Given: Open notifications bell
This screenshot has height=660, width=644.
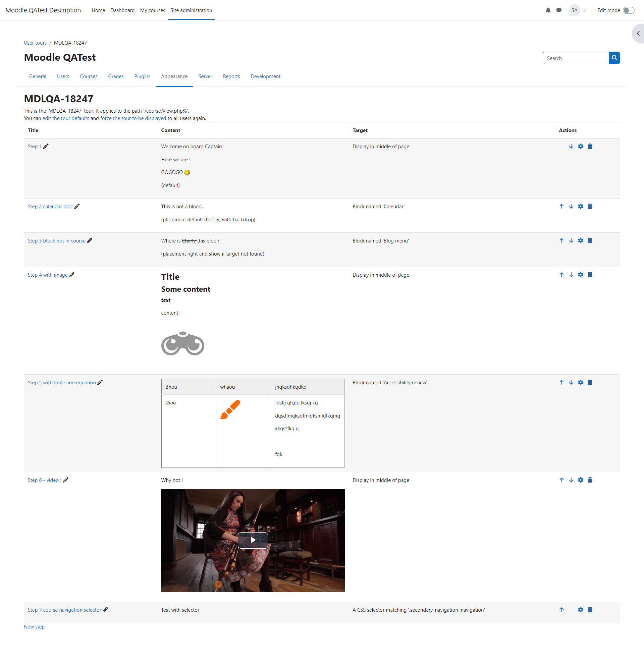Looking at the screenshot, I should (x=548, y=10).
